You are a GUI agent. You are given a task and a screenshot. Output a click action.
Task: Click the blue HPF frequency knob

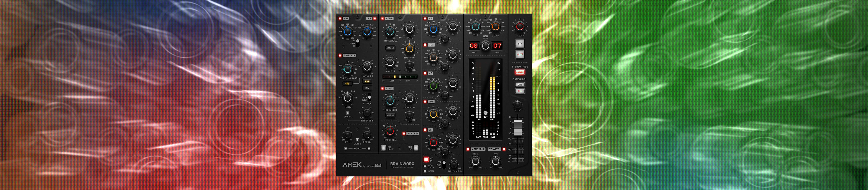347,32
